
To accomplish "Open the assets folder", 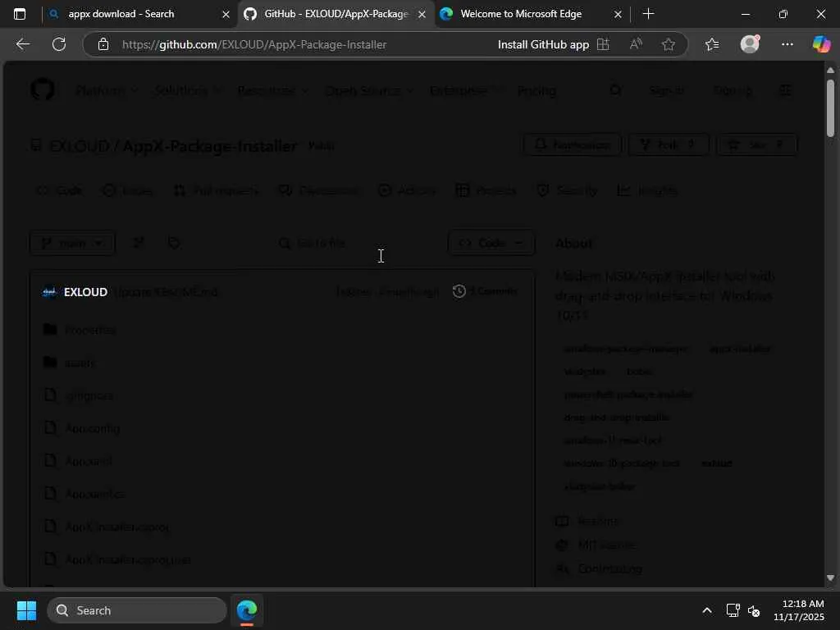I will click(x=80, y=363).
